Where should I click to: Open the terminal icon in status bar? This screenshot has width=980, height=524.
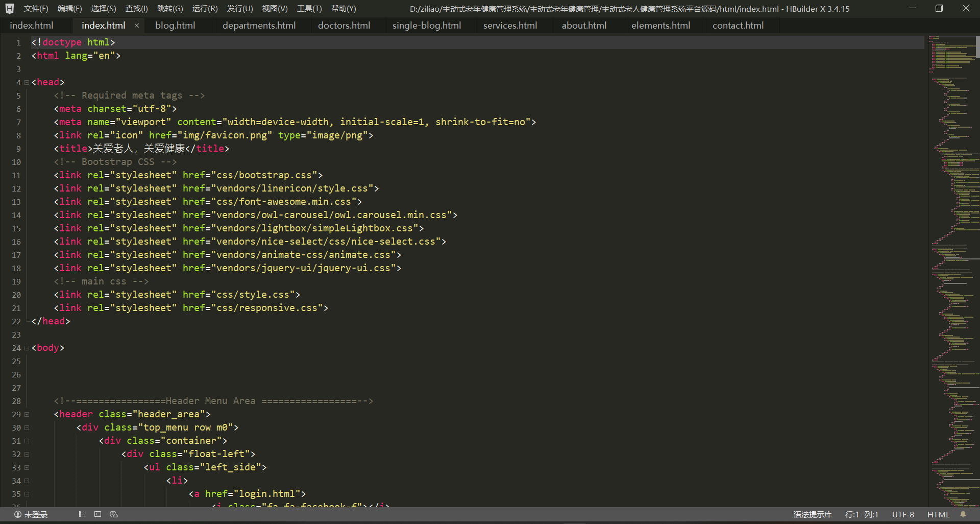(x=97, y=514)
